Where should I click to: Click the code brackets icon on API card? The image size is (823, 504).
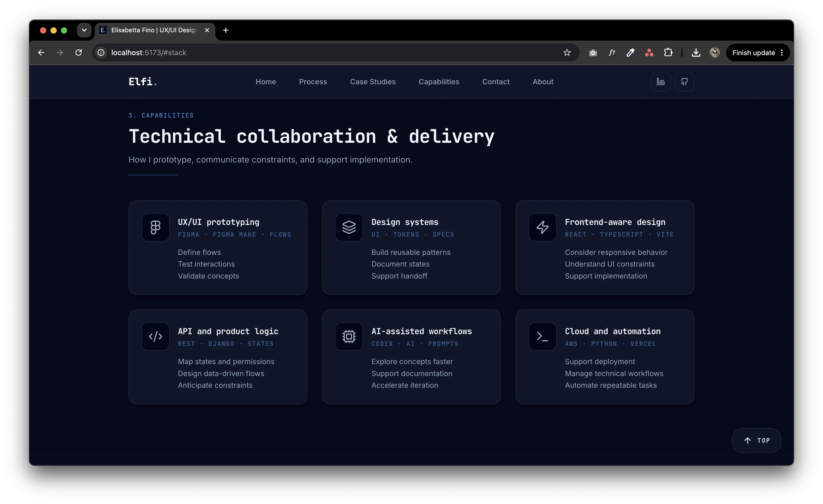(x=155, y=336)
